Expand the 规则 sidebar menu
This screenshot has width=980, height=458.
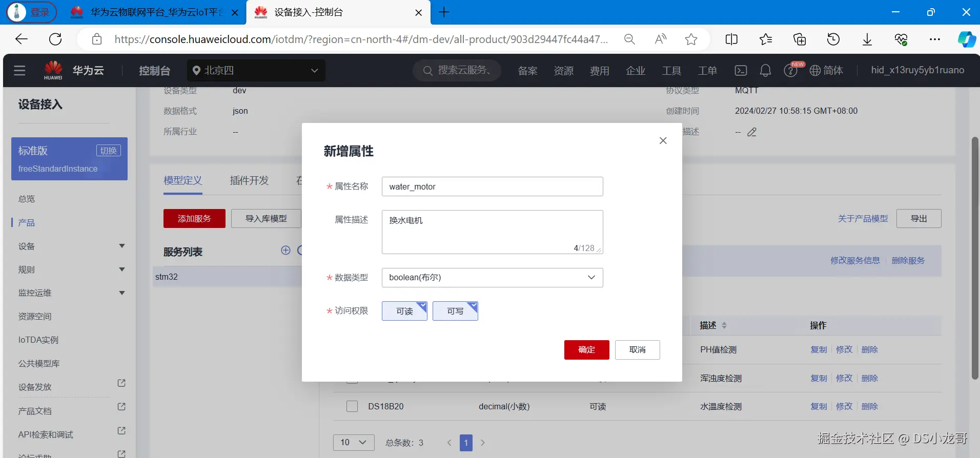pos(122,269)
